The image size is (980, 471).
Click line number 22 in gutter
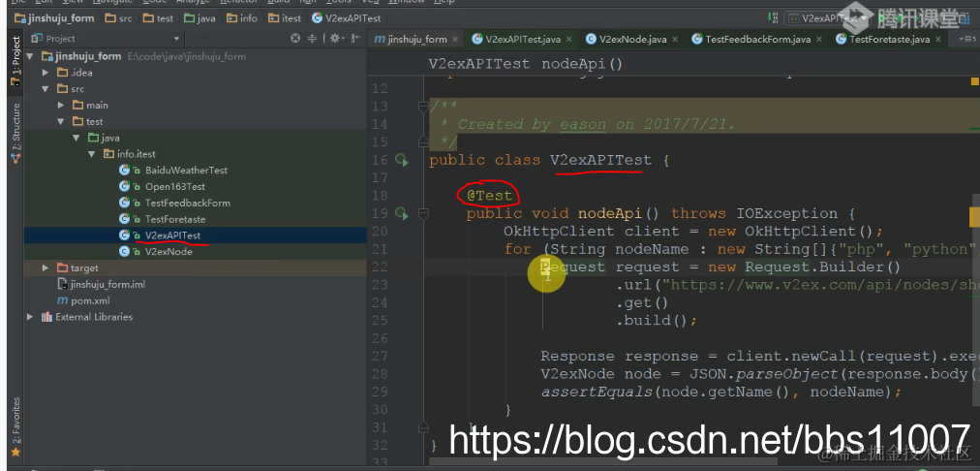click(379, 267)
